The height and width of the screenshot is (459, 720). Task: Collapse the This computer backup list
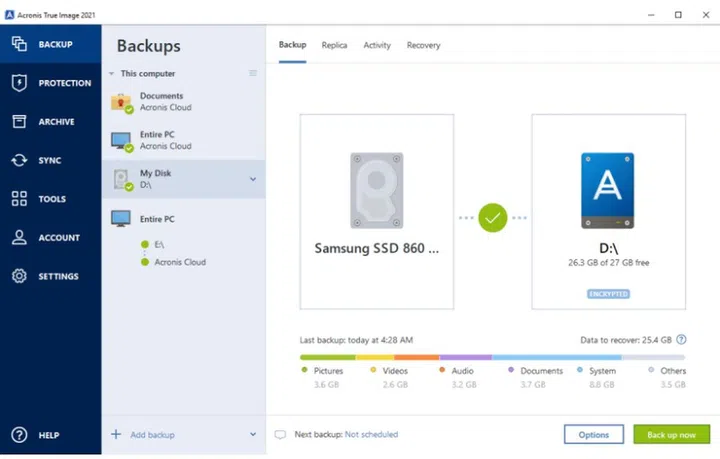[x=111, y=74]
